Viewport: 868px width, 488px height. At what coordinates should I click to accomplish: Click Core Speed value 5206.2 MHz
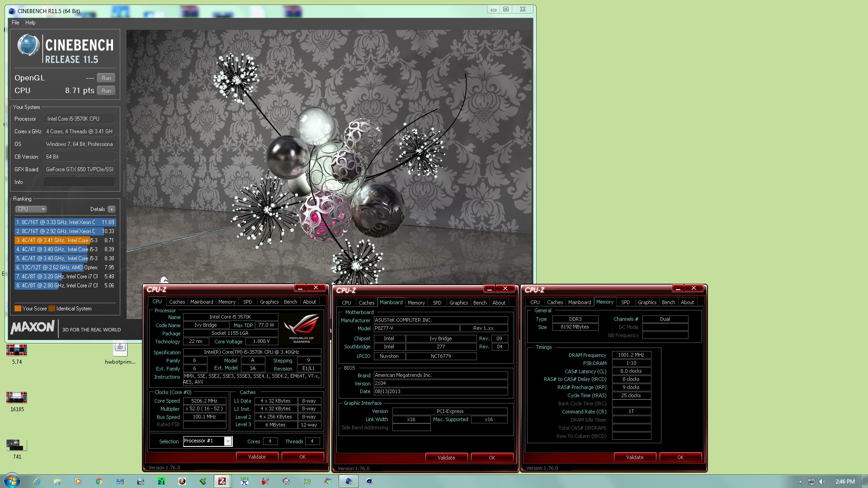click(x=204, y=401)
